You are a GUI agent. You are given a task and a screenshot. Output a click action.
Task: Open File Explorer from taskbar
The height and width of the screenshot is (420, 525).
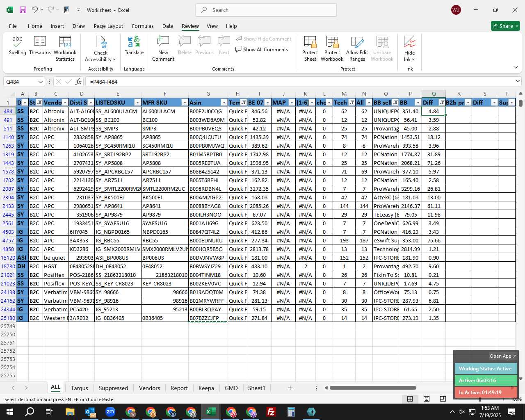70,412
